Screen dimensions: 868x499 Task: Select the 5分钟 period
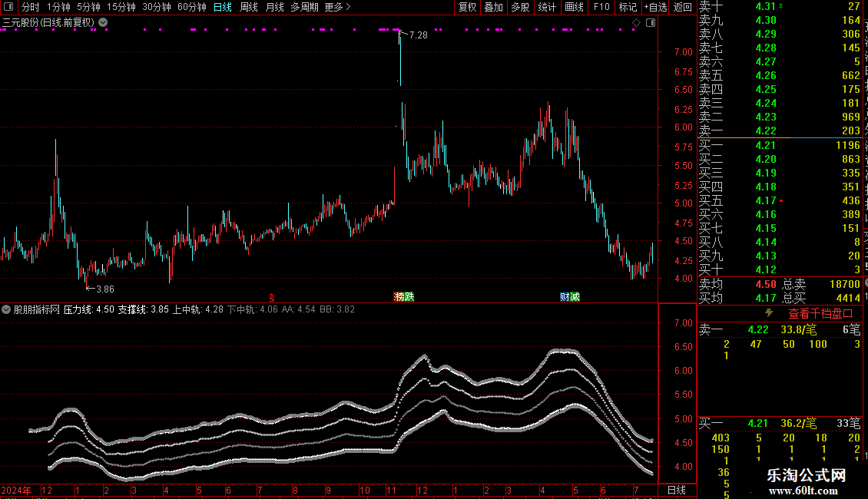click(88, 7)
